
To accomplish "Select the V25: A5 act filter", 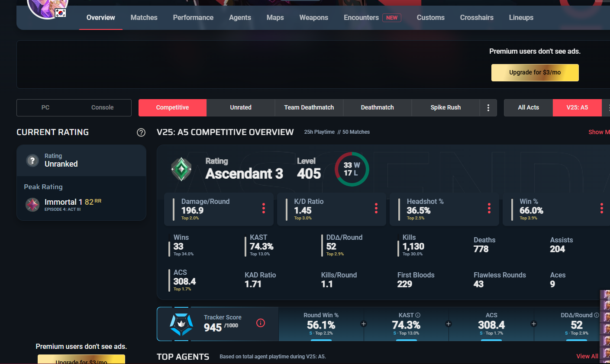I will [577, 108].
